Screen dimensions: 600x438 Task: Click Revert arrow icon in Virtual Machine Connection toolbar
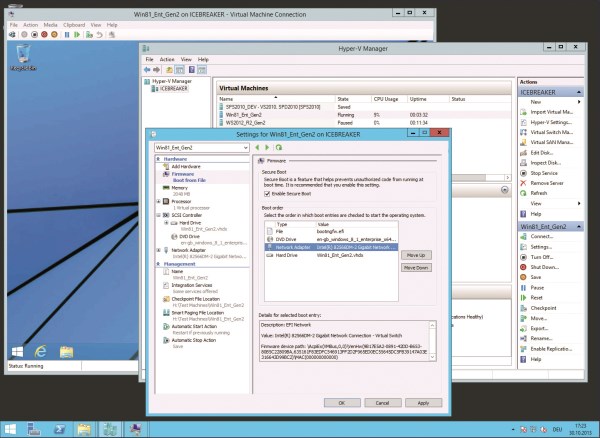pos(99,35)
